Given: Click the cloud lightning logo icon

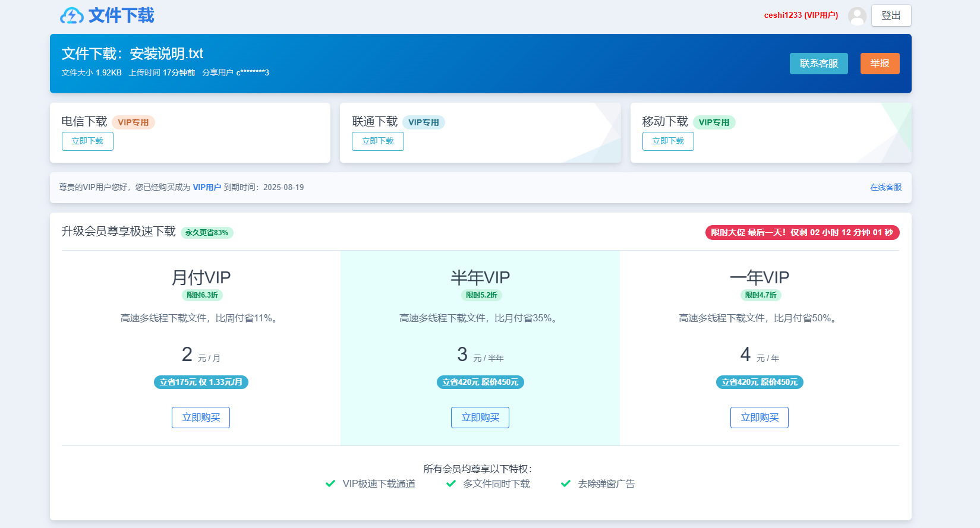Looking at the screenshot, I should click(72, 15).
